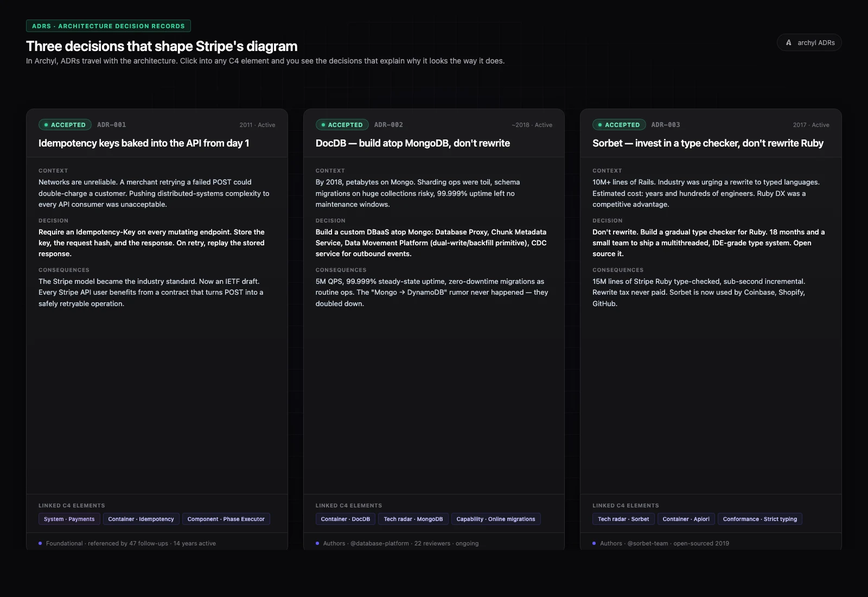Open the System · Payments chip
Viewport: 868px width, 597px height.
[69, 519]
